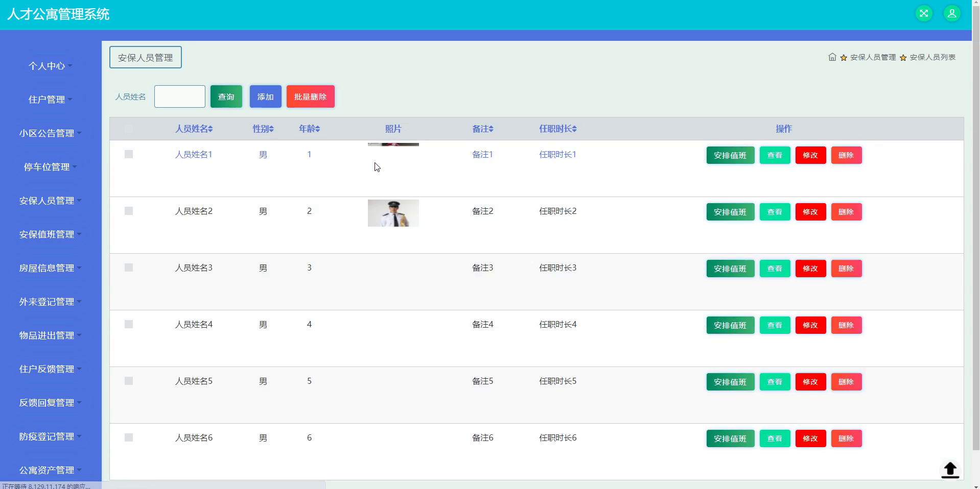Viewport: 980px width, 489px height.
Task: Sort by 年龄 column arrows
Action: click(317, 129)
